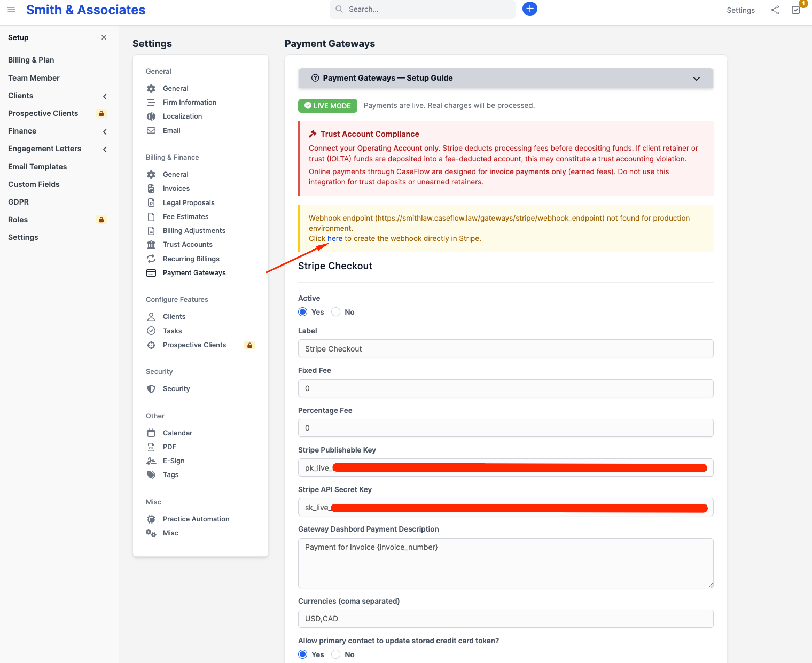812x663 pixels.
Task: Click the Email envelope icon
Action: coord(151,130)
